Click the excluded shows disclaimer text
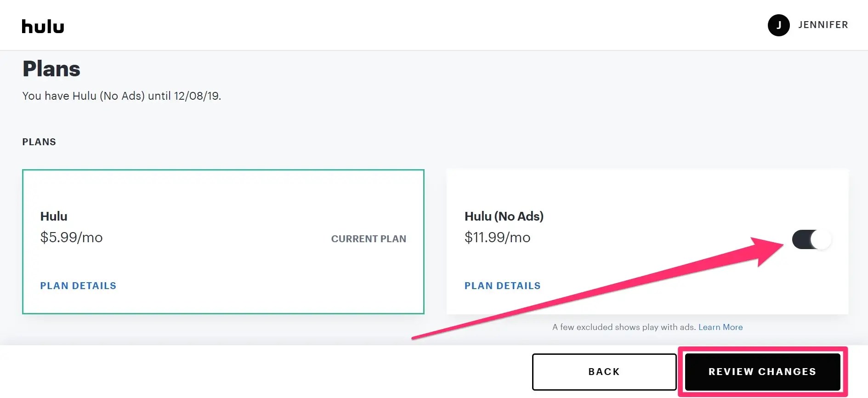 click(x=624, y=327)
